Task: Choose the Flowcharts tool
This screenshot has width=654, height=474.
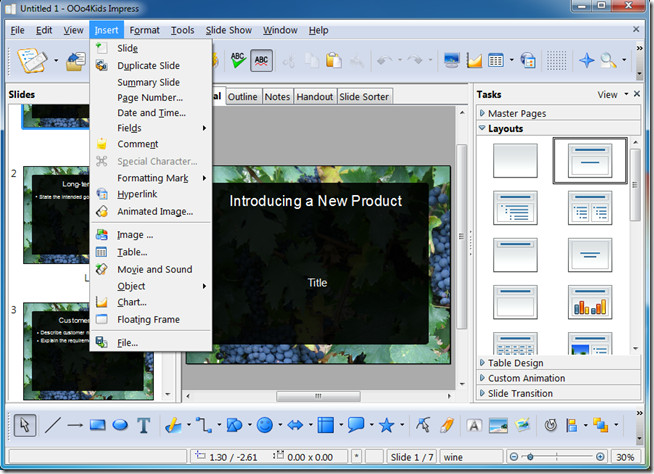Action: 326,425
